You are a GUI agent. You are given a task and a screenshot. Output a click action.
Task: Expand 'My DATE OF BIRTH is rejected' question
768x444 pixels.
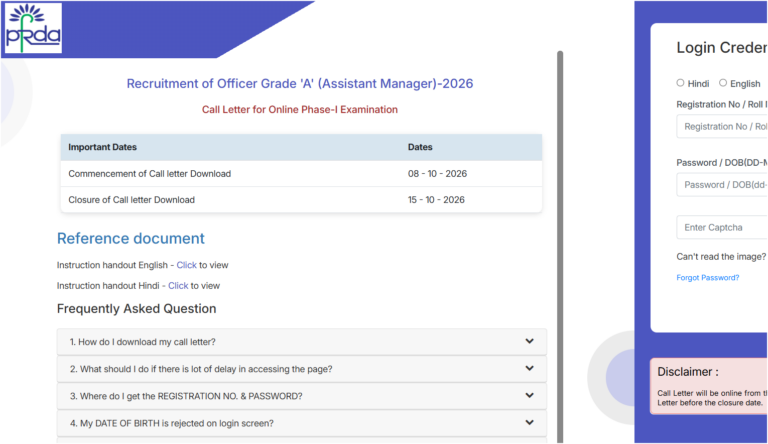pyautogui.click(x=302, y=423)
